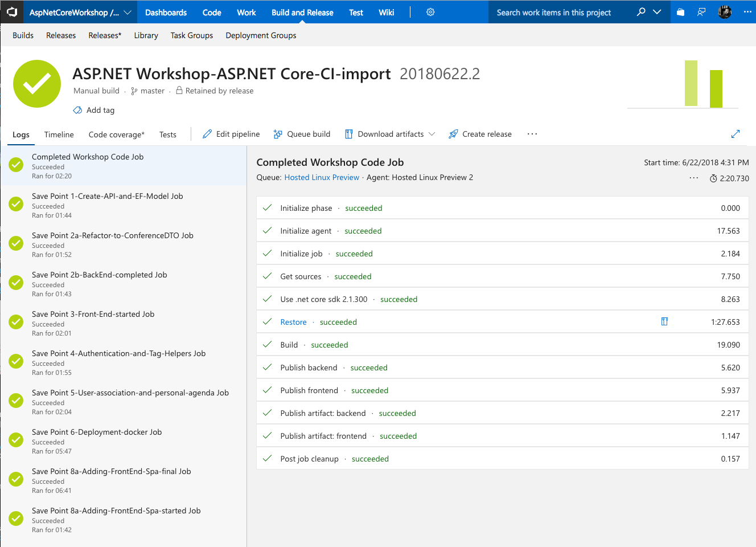Click Retained by release lock icon
Screen dimensions: 756x547
[179, 90]
